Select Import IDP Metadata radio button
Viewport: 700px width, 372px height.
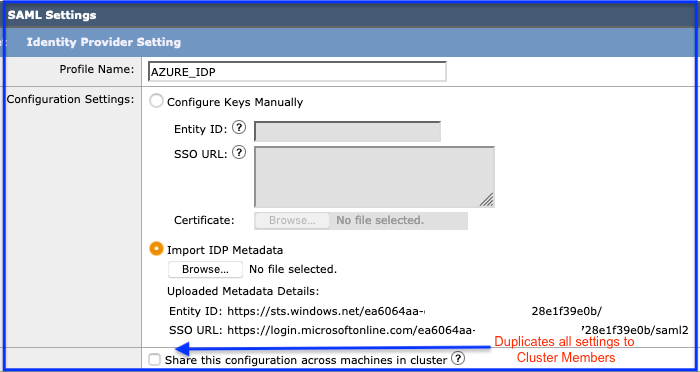click(156, 249)
